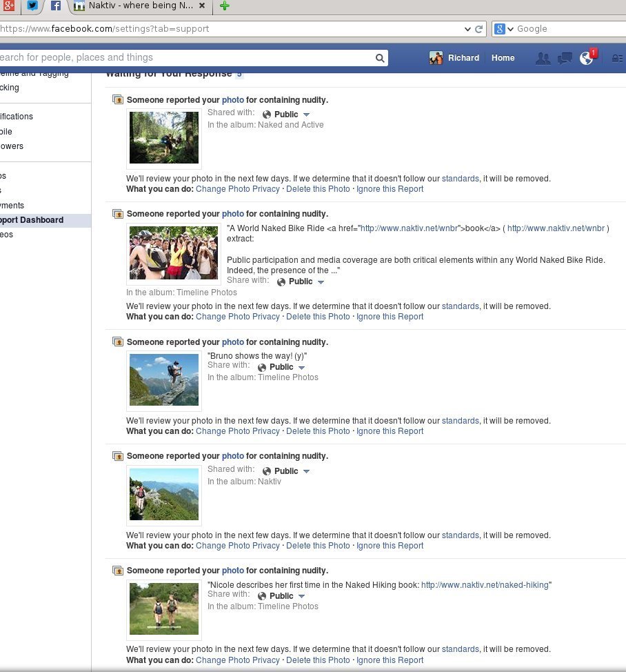Click report icon beside the Naktiv album report
Image resolution: width=626 pixels, height=672 pixels.
[118, 456]
